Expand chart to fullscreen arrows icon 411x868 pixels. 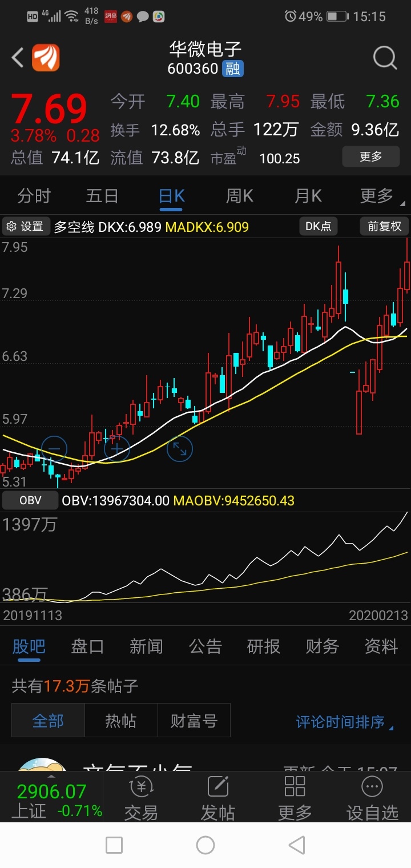coord(180,449)
